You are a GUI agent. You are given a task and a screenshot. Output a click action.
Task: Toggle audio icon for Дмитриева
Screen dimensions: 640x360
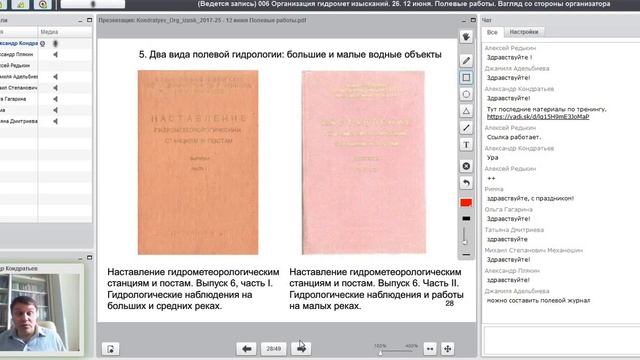tap(55, 121)
